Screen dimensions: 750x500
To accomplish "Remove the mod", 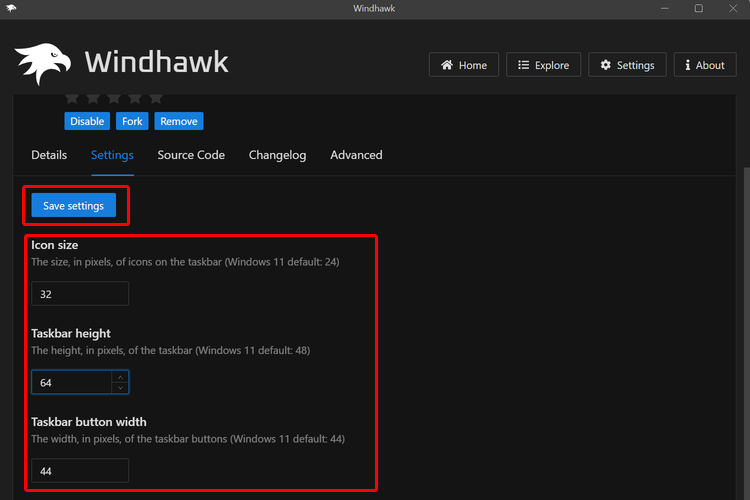I will [179, 121].
